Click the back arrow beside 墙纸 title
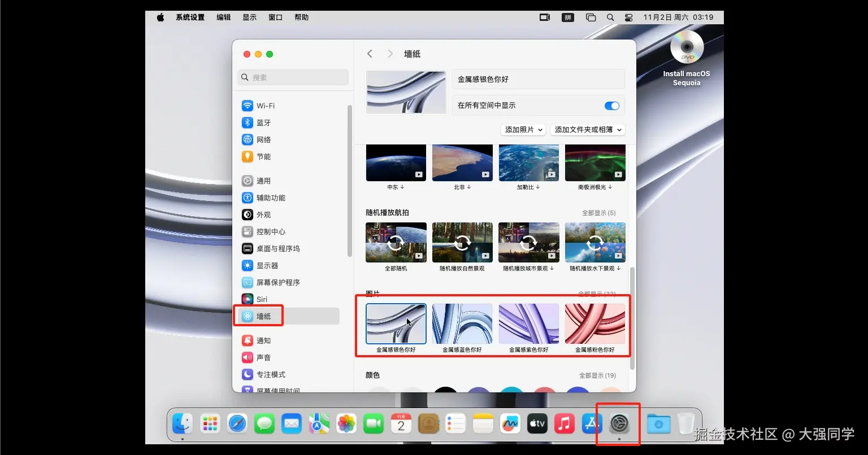 370,54
